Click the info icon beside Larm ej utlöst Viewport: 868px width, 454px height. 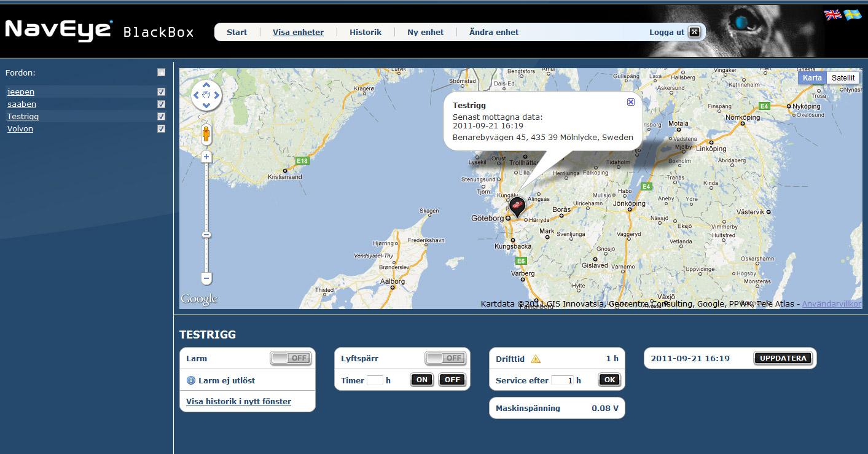click(x=191, y=380)
